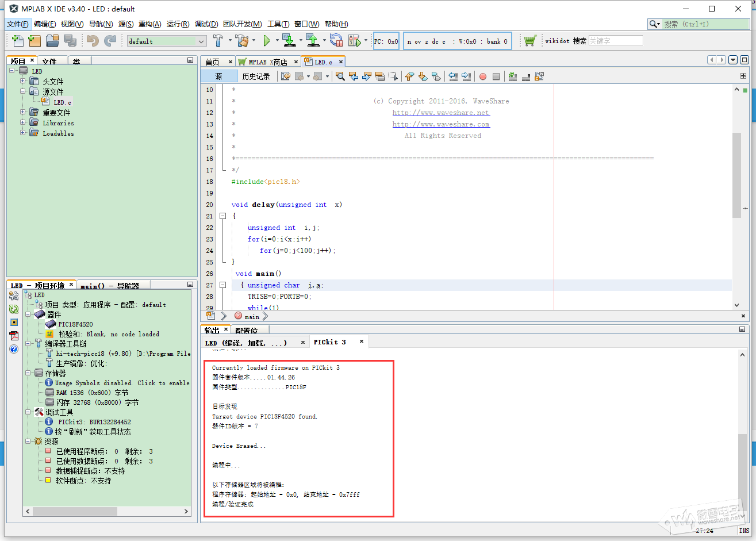This screenshot has height=541, width=756.
Task: Click the hold-in-reset toolbar icon
Action: tap(336, 41)
